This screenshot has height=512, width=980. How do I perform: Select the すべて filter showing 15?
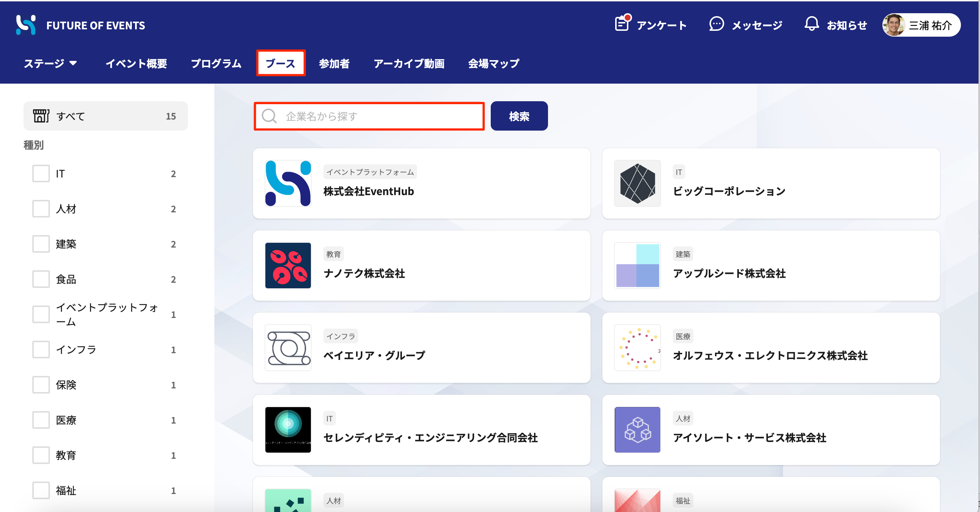click(x=105, y=116)
